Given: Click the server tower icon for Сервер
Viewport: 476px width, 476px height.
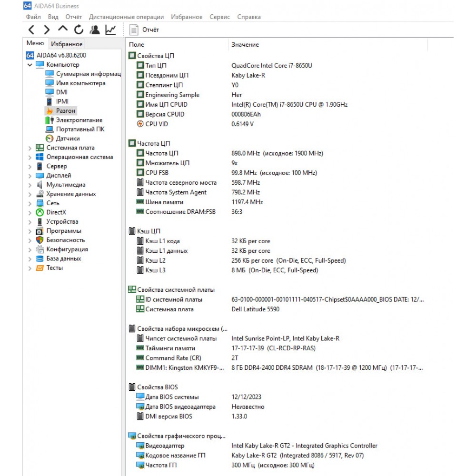Looking at the screenshot, I should pos(40,166).
